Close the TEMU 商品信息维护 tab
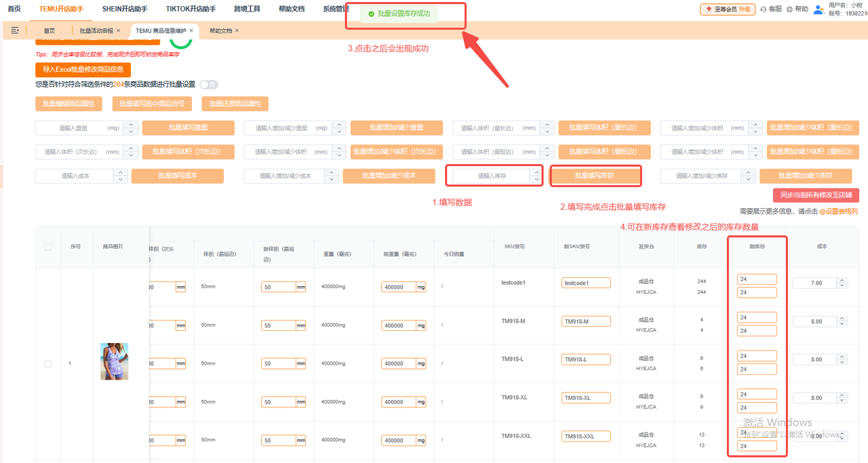The height and width of the screenshot is (463, 868). (191, 31)
